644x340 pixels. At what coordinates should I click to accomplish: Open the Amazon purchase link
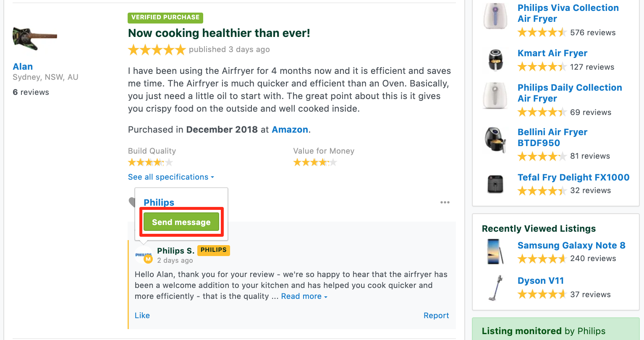pyautogui.click(x=290, y=130)
